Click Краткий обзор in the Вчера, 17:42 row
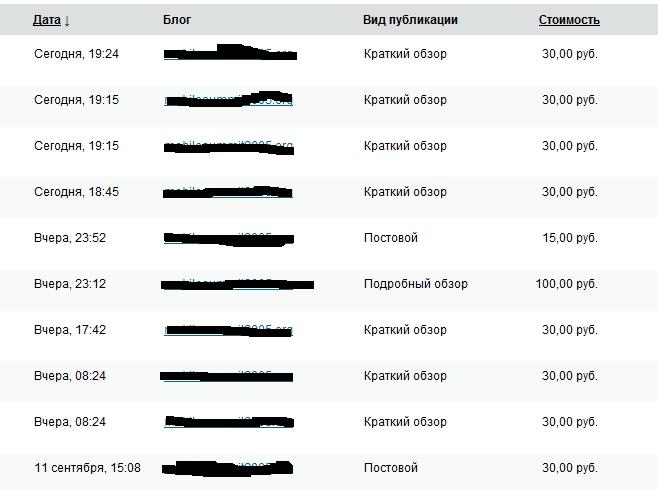This screenshot has height=489, width=658. pos(405,330)
